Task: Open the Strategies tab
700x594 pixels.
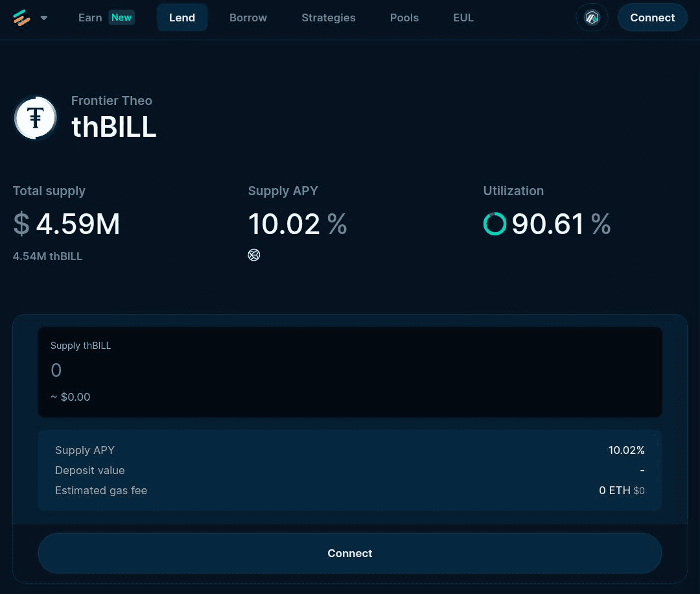Action: pos(328,18)
